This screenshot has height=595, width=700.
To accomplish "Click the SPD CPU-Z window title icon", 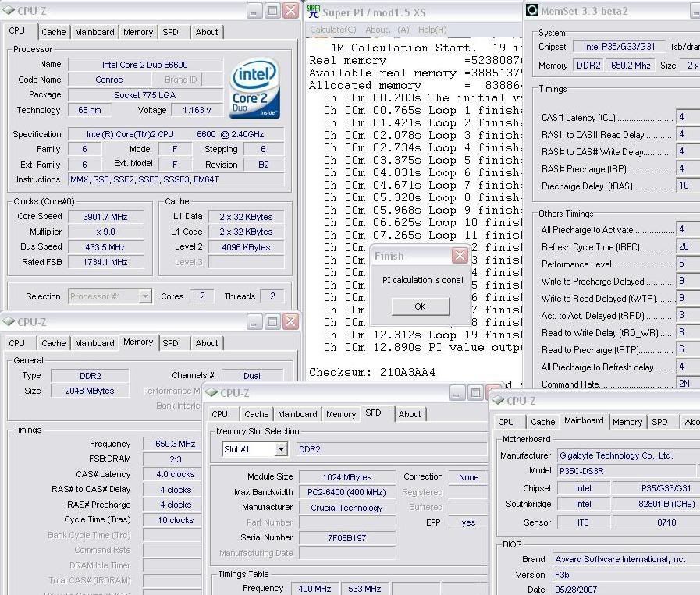I will coord(211,392).
